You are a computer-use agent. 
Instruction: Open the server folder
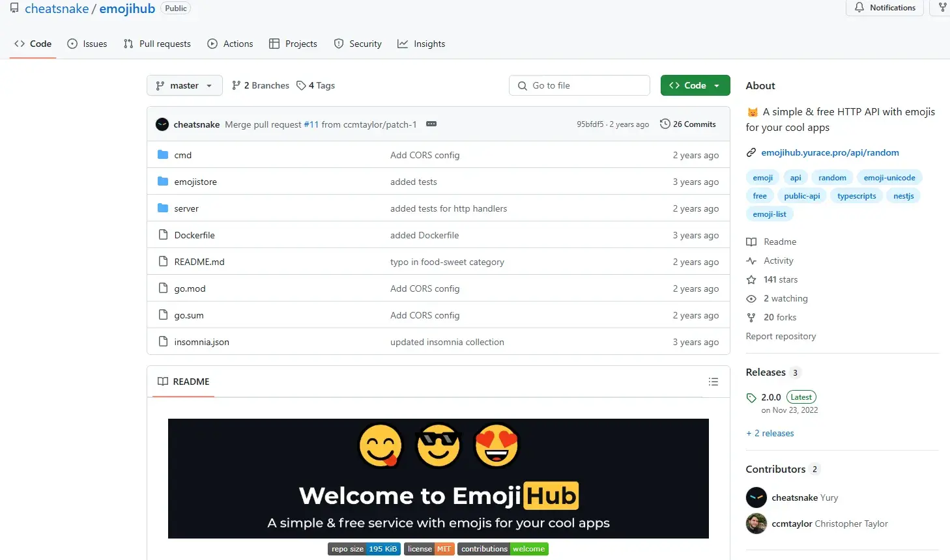click(x=186, y=208)
